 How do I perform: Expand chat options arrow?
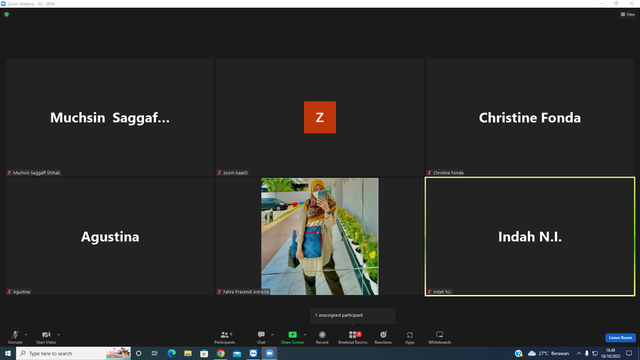pyautogui.click(x=272, y=335)
